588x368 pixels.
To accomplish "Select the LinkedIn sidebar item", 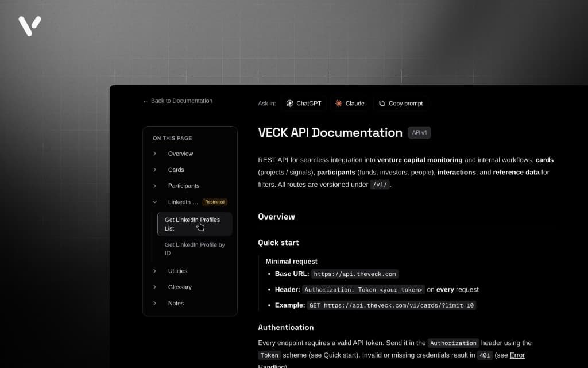I will 183,202.
